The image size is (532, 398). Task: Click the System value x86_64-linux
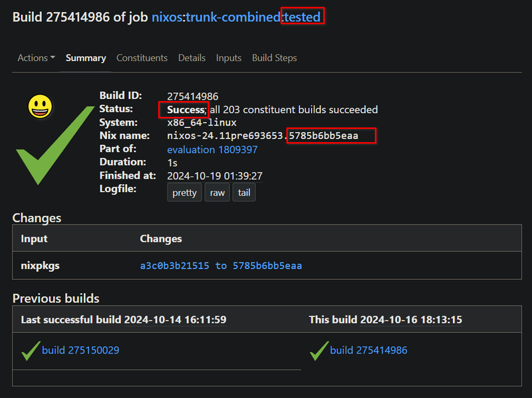202,122
